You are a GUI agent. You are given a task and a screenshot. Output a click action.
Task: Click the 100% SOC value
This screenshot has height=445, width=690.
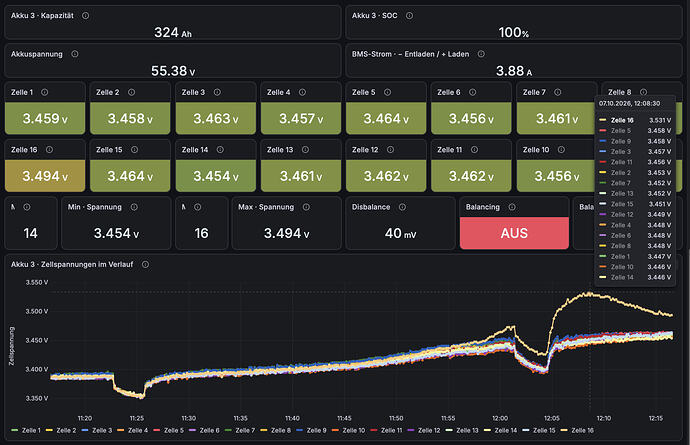pos(514,32)
